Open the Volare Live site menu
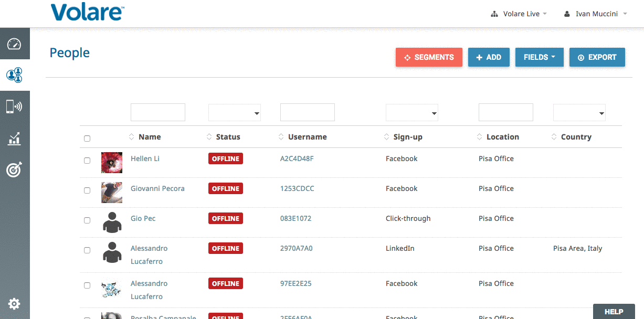 pos(519,14)
